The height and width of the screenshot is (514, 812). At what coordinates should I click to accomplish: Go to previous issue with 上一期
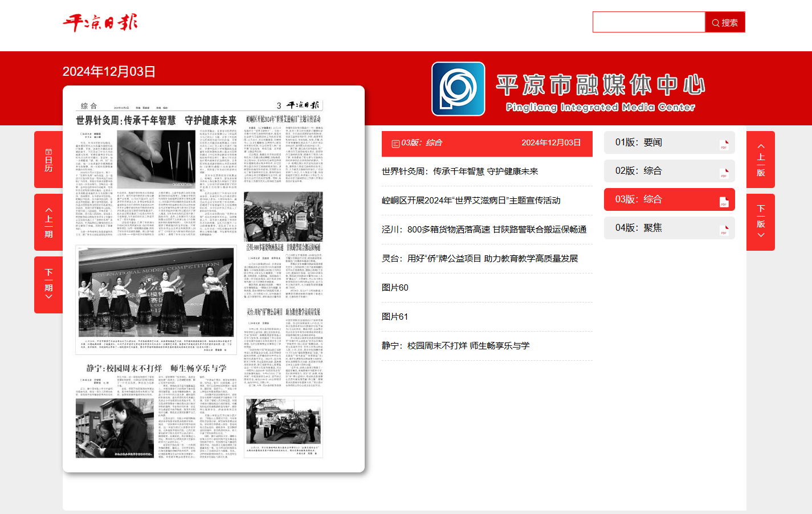(48, 222)
